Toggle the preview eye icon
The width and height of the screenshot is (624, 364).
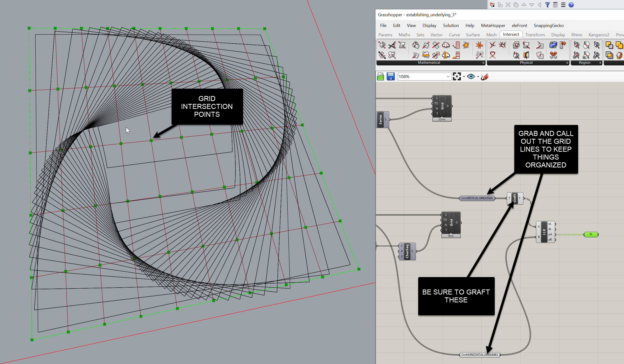[471, 77]
